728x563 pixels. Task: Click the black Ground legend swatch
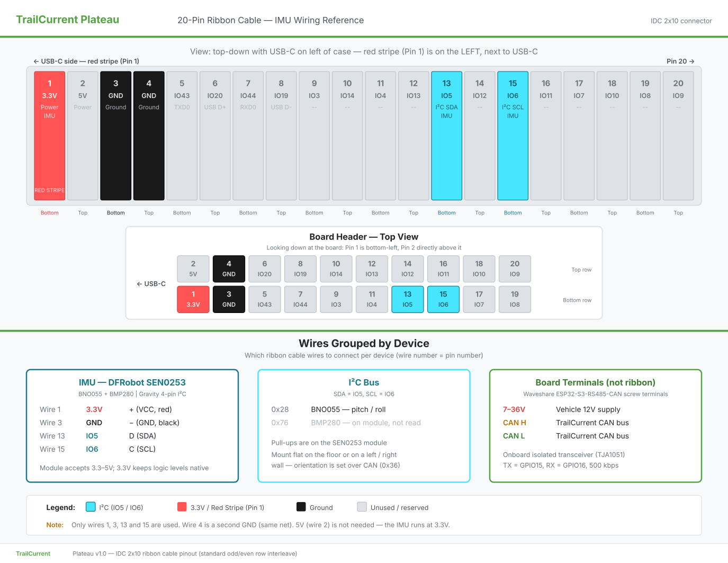tap(301, 507)
